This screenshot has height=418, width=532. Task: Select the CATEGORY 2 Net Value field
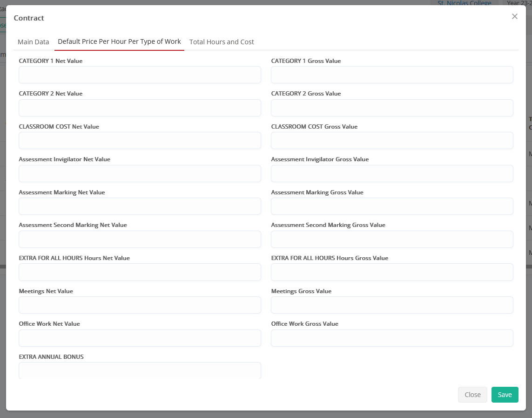pyautogui.click(x=140, y=108)
